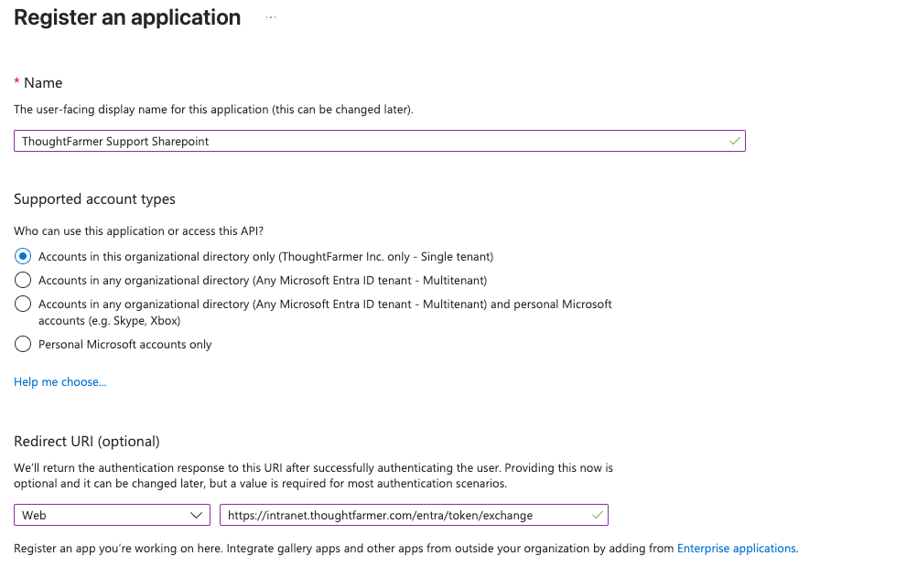Open the "Enterprise applications" link

pos(736,548)
